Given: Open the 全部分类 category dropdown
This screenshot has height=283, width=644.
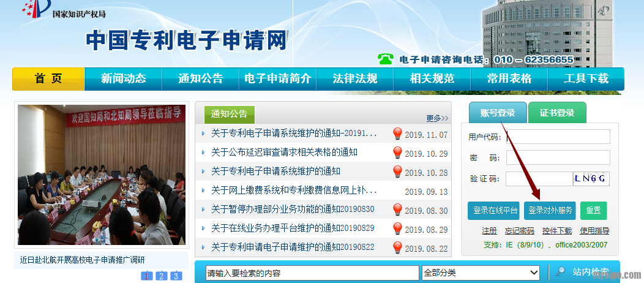Looking at the screenshot, I should pos(480,273).
